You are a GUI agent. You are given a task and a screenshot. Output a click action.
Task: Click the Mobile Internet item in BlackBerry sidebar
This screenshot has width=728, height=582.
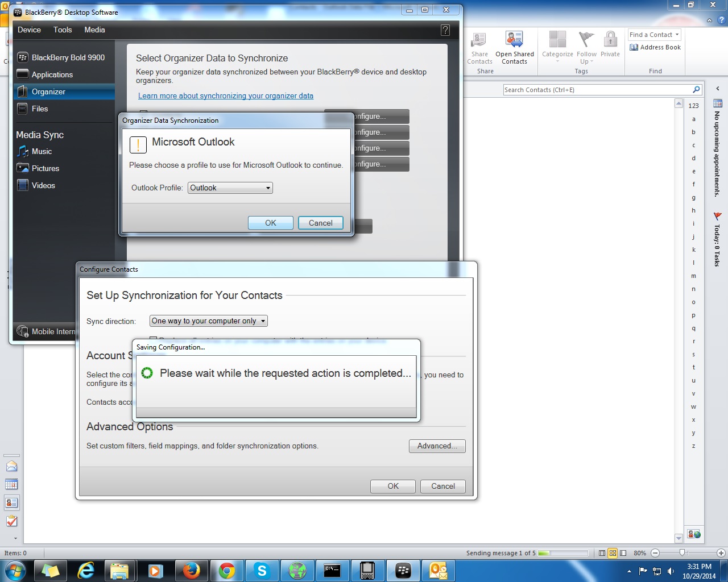coord(45,331)
